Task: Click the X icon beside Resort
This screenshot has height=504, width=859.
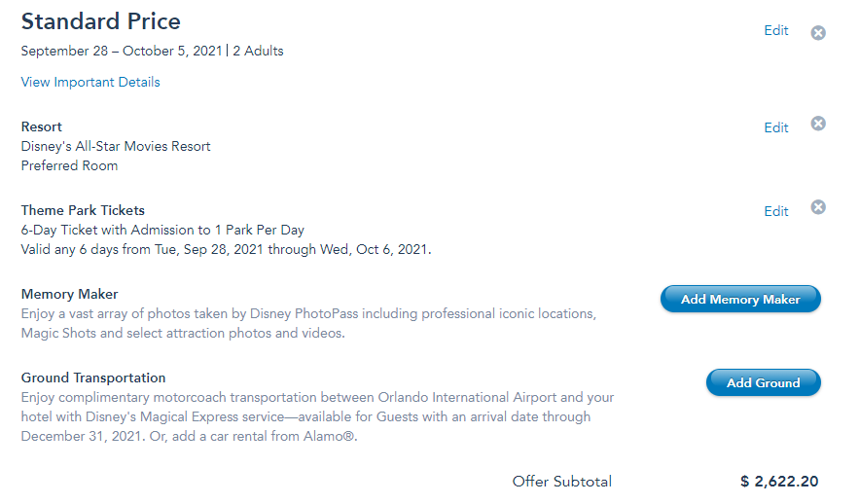Action: pos(818,124)
